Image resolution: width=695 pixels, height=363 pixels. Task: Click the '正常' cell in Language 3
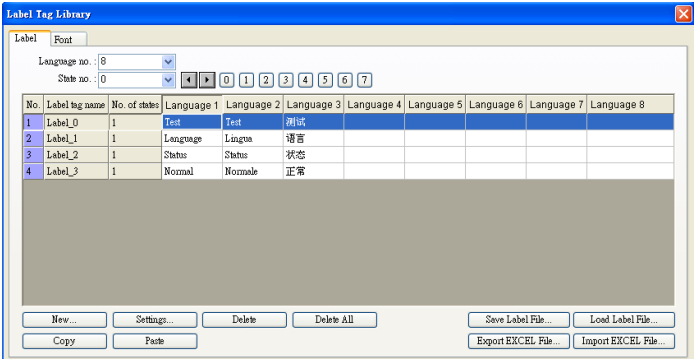(313, 172)
